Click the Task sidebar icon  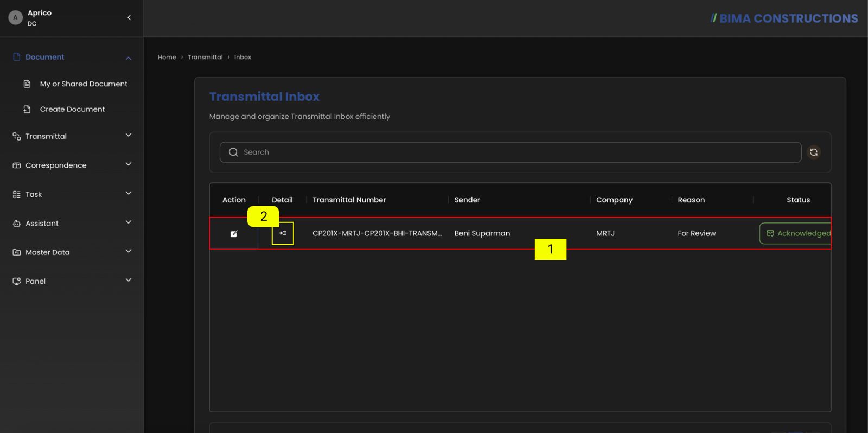pos(16,194)
